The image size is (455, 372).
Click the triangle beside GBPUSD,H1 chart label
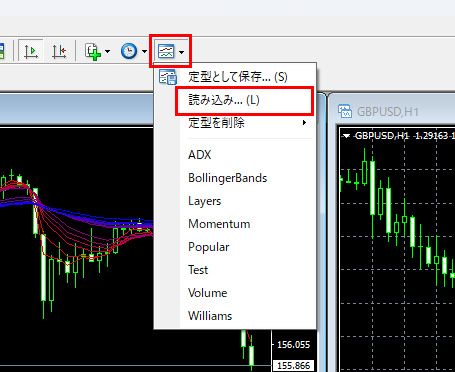346,136
